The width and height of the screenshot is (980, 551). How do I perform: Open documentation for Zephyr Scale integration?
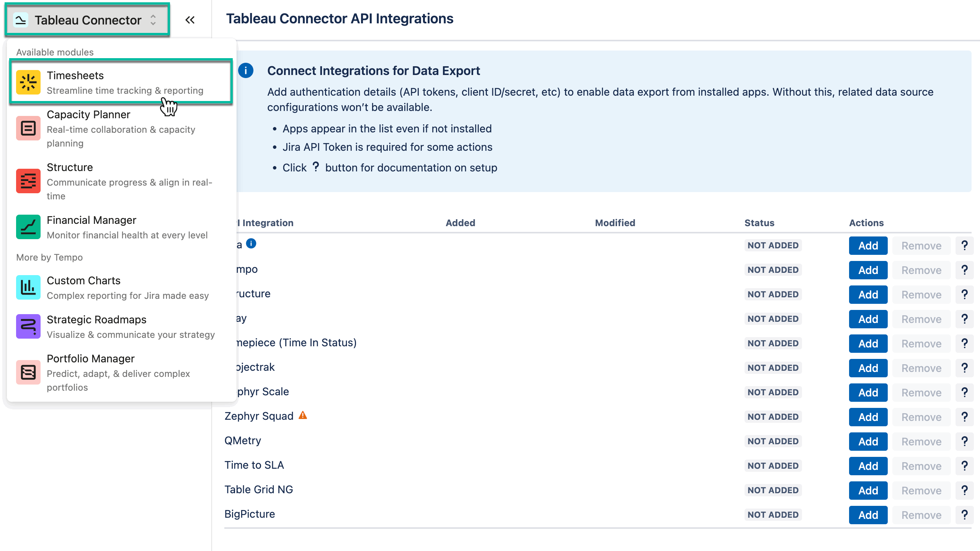click(x=964, y=392)
